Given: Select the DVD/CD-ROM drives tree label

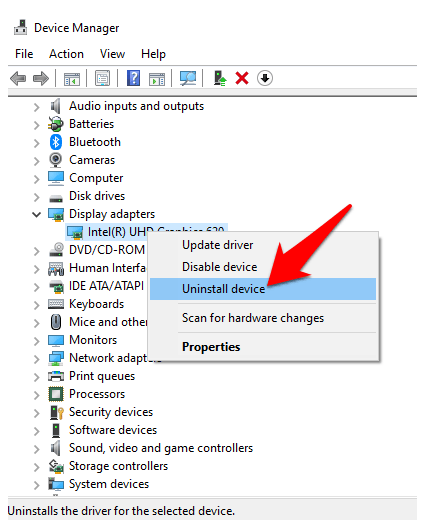Looking at the screenshot, I should 107,250.
